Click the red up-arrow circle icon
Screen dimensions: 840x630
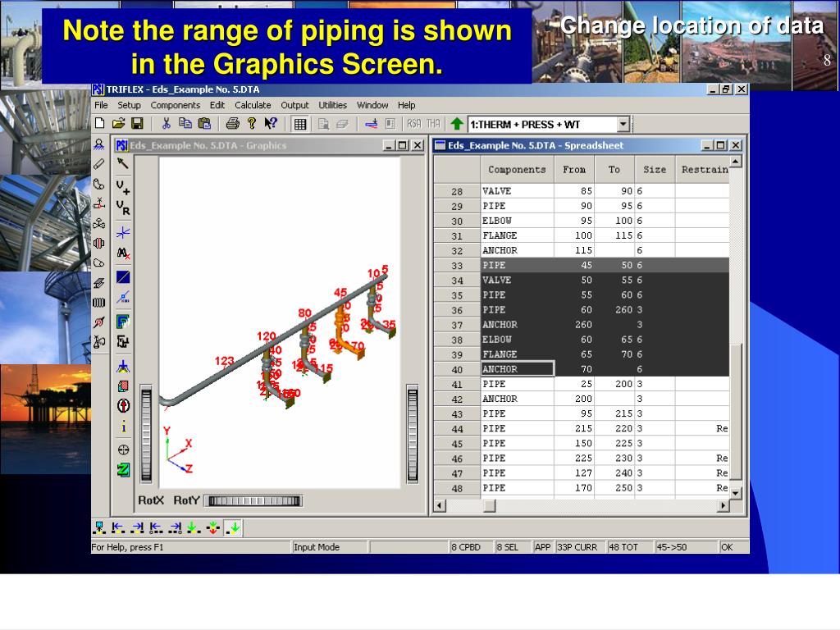(123, 405)
